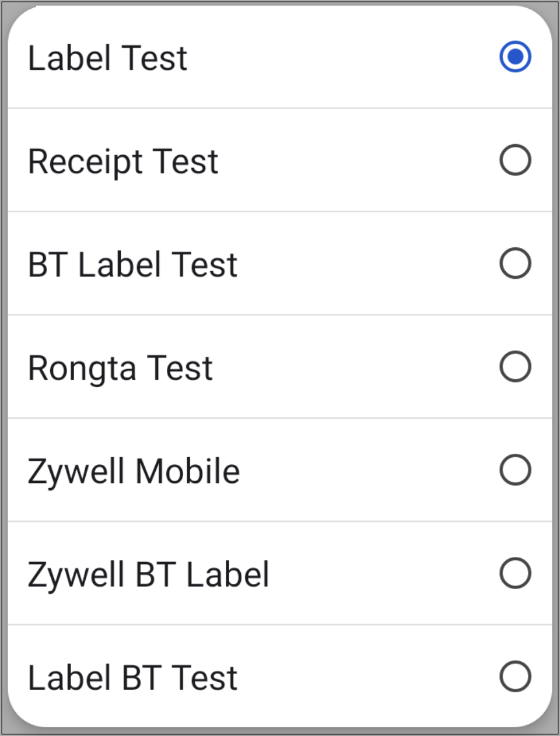Screen dimensions: 560x736
Task: Tick the Rongta Test radio circle
Action: click(x=515, y=367)
